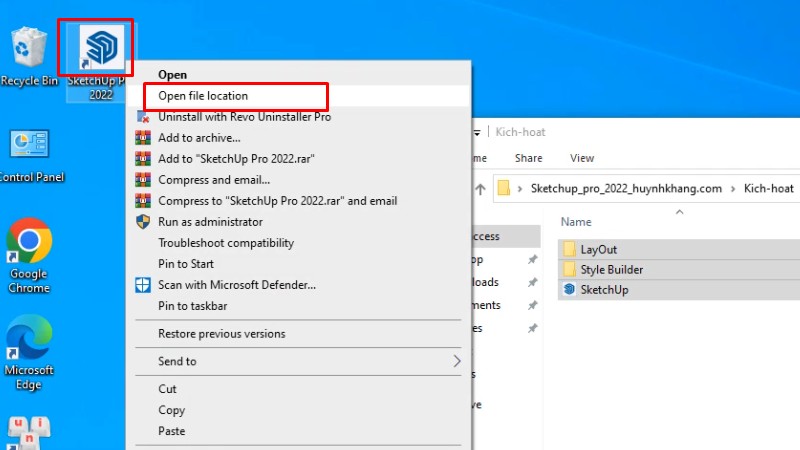Select Scan with Microsoft Defender
The image size is (800, 450).
click(x=237, y=285)
